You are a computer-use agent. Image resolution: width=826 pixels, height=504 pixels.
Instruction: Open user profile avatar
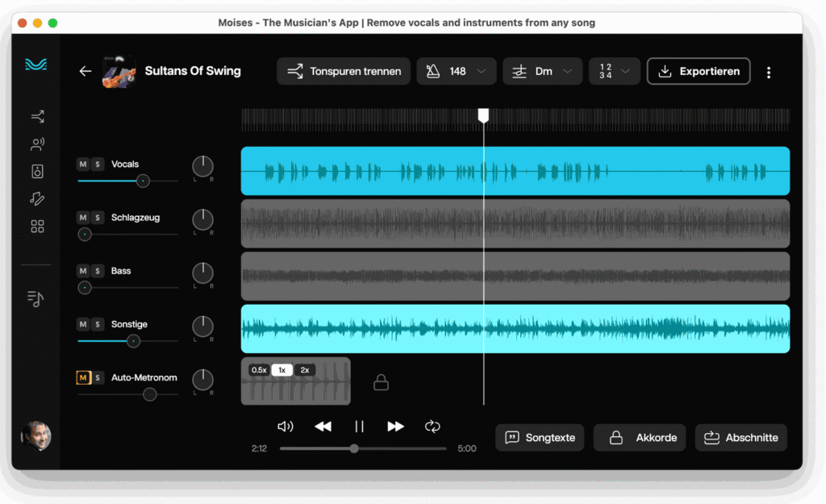click(35, 436)
